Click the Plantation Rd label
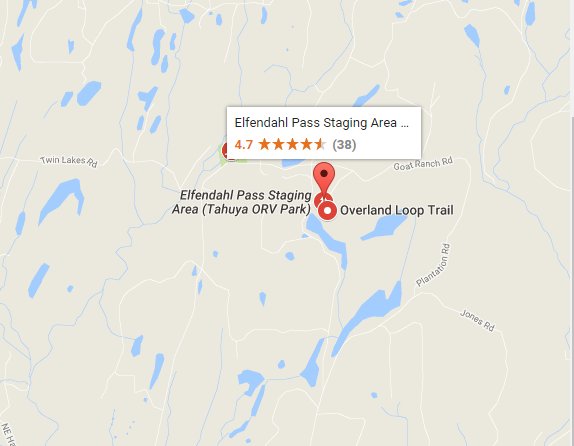This screenshot has width=574, height=446. [x=434, y=265]
